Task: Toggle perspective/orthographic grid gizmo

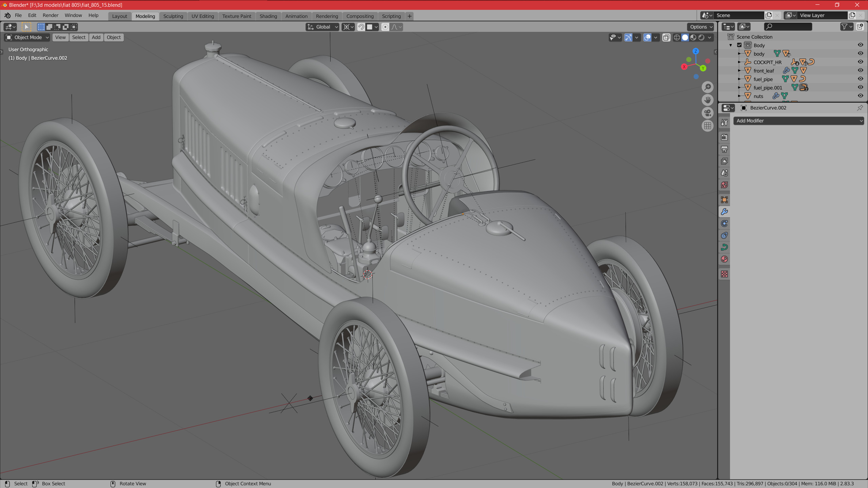Action: click(x=708, y=126)
